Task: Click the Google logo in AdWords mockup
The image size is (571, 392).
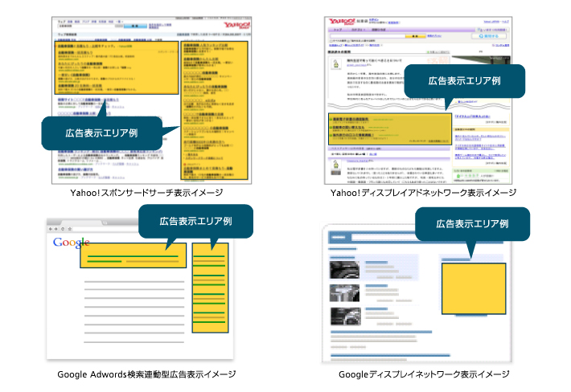Action: (72, 243)
